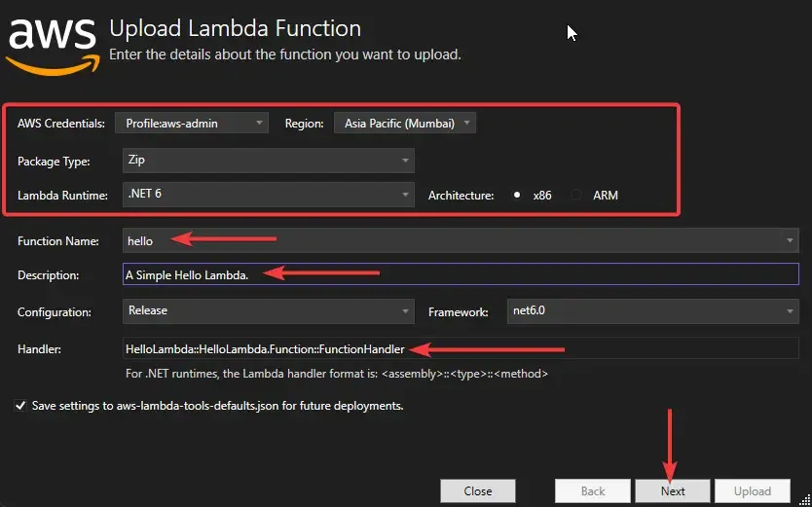Click the Description label
The image size is (812, 507).
tap(48, 275)
